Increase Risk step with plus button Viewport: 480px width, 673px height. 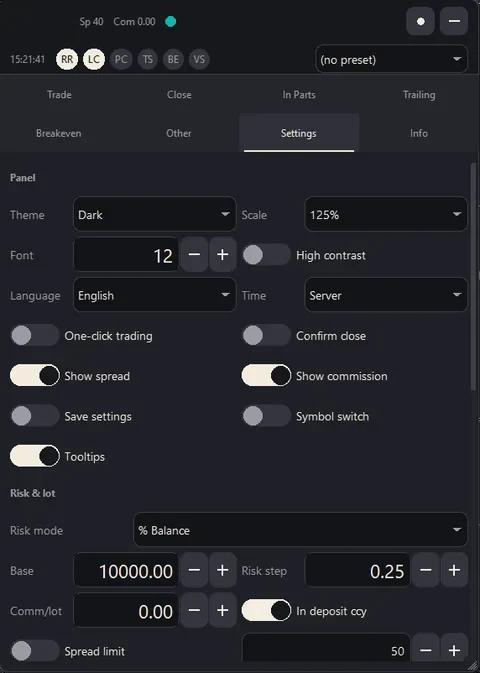click(x=454, y=570)
